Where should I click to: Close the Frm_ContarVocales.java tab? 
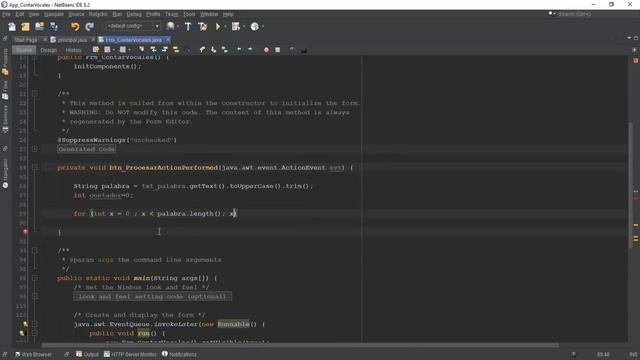(x=168, y=40)
